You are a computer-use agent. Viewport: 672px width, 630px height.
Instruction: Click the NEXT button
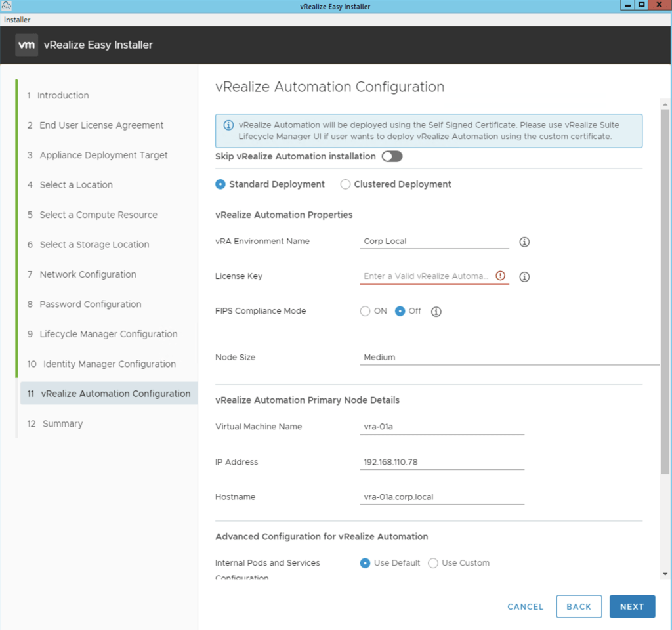[632, 606]
